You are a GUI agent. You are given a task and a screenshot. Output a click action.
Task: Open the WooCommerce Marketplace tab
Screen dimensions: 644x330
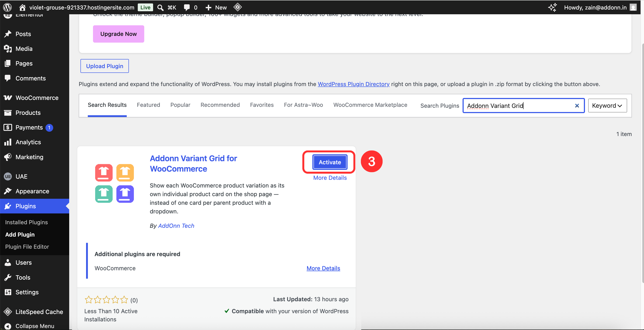tap(370, 105)
